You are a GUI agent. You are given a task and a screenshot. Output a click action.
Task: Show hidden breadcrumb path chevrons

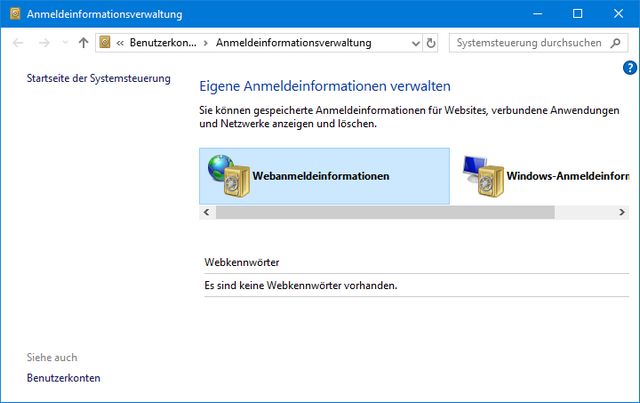[120, 43]
